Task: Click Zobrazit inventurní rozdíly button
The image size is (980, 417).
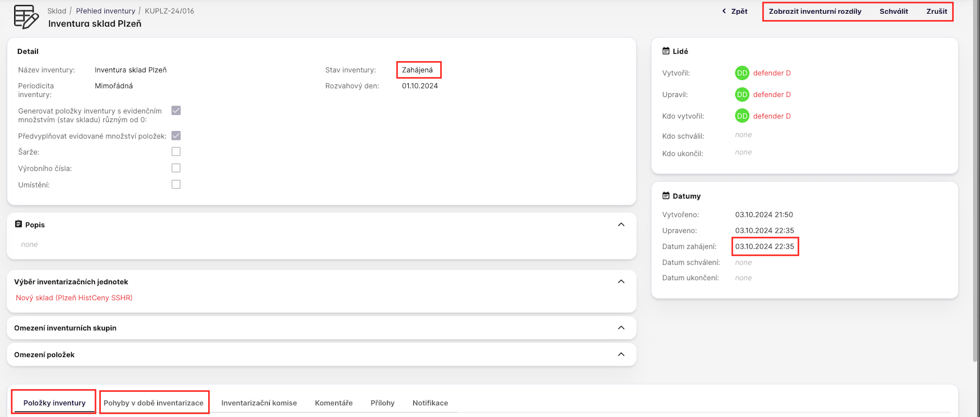Action: pos(815,11)
